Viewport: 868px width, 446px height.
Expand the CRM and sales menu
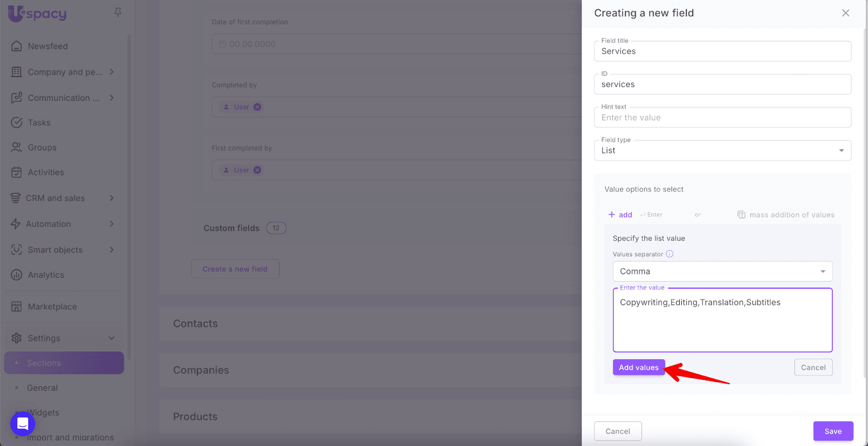click(x=112, y=198)
